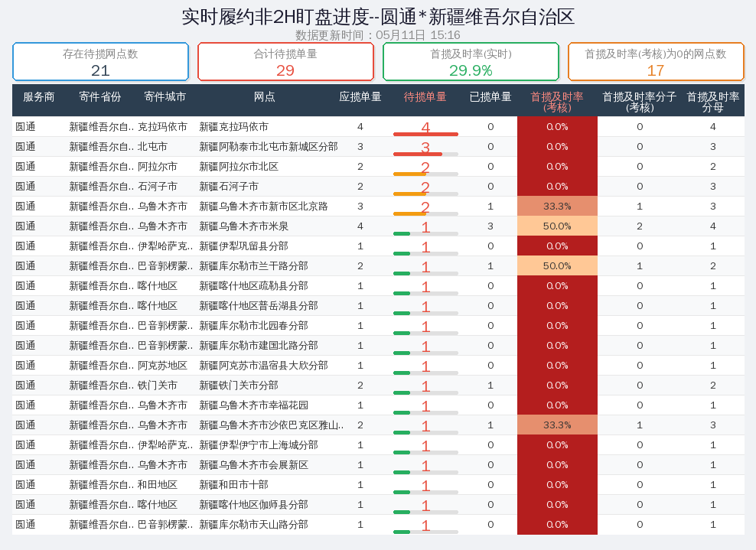This screenshot has width=756, height=550.
Task: Select the 新疆喀什地区疏勒县分部 outlet name
Action: (x=253, y=286)
